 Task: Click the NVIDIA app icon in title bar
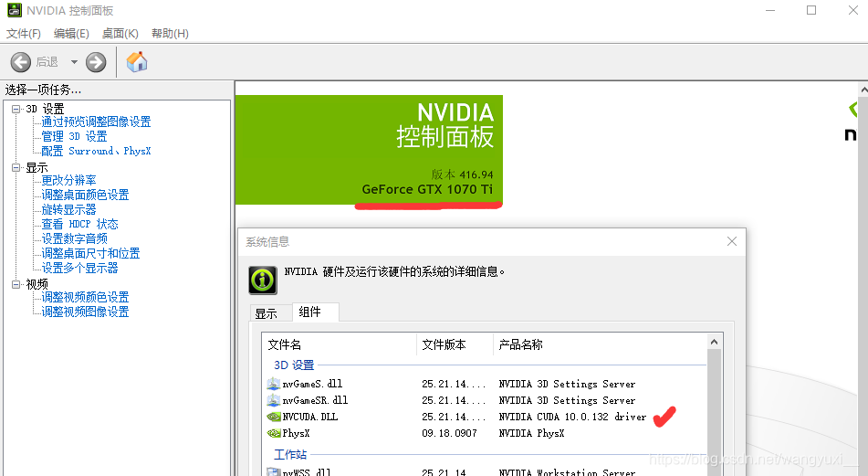tap(15, 10)
